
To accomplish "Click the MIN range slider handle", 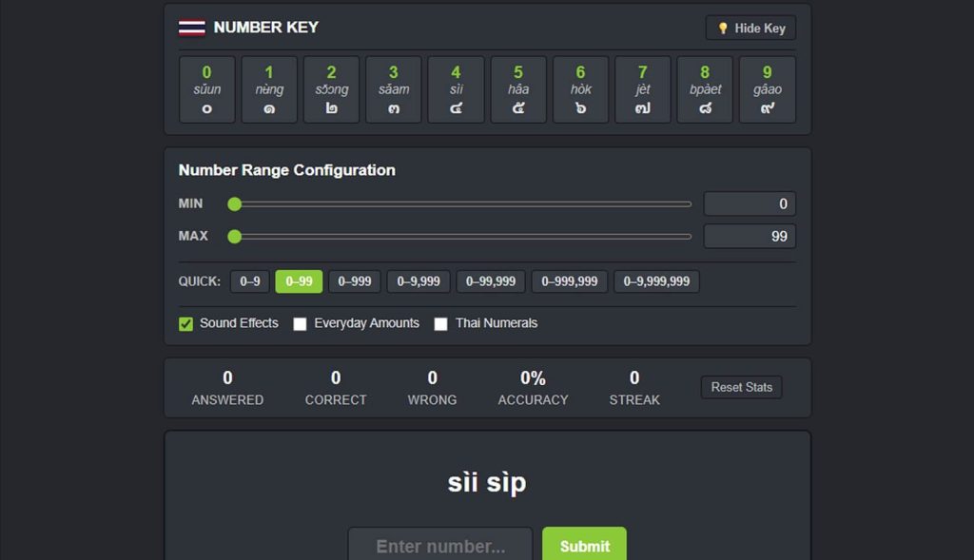I will pyautogui.click(x=234, y=204).
